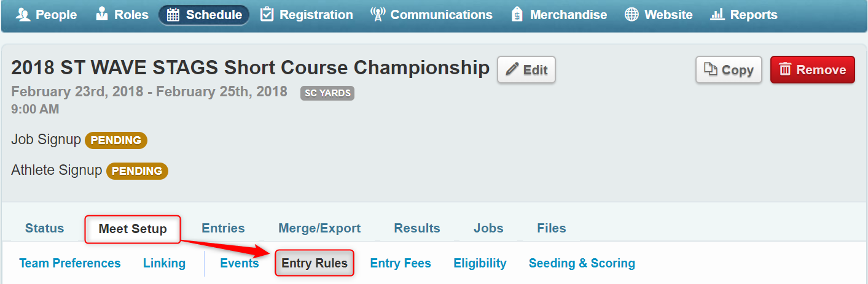The height and width of the screenshot is (284, 868).
Task: Open the Reports chart icon
Action: 717,15
